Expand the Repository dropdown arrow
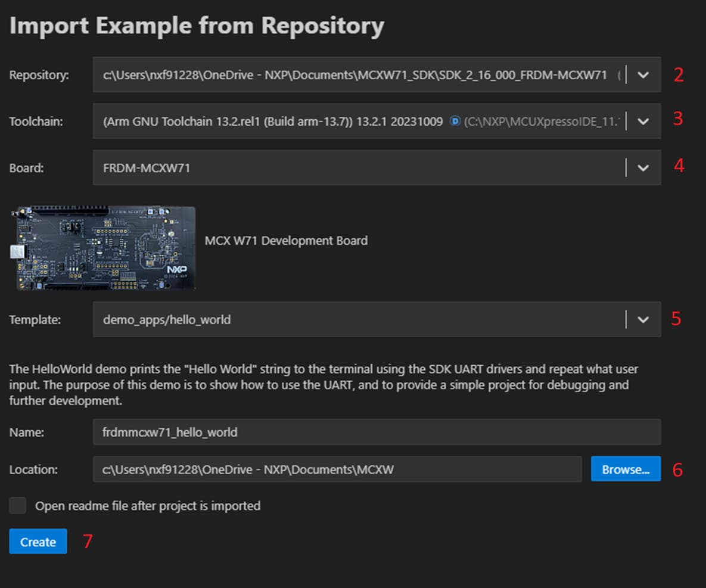Image resolution: width=706 pixels, height=588 pixels. (x=643, y=75)
